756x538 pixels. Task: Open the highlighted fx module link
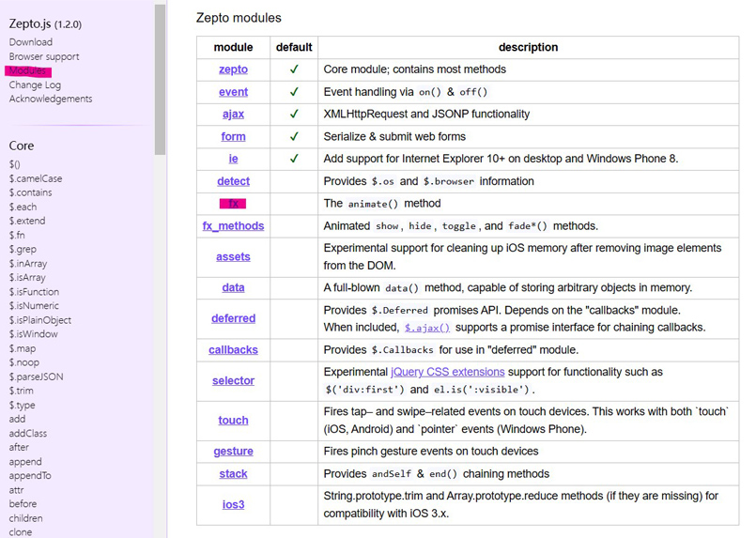233,204
